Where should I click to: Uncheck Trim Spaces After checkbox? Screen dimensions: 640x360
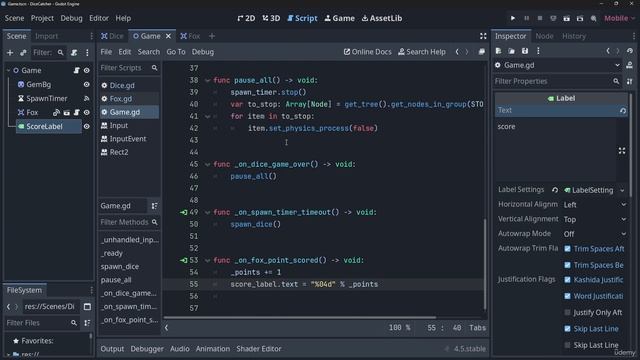click(567, 249)
